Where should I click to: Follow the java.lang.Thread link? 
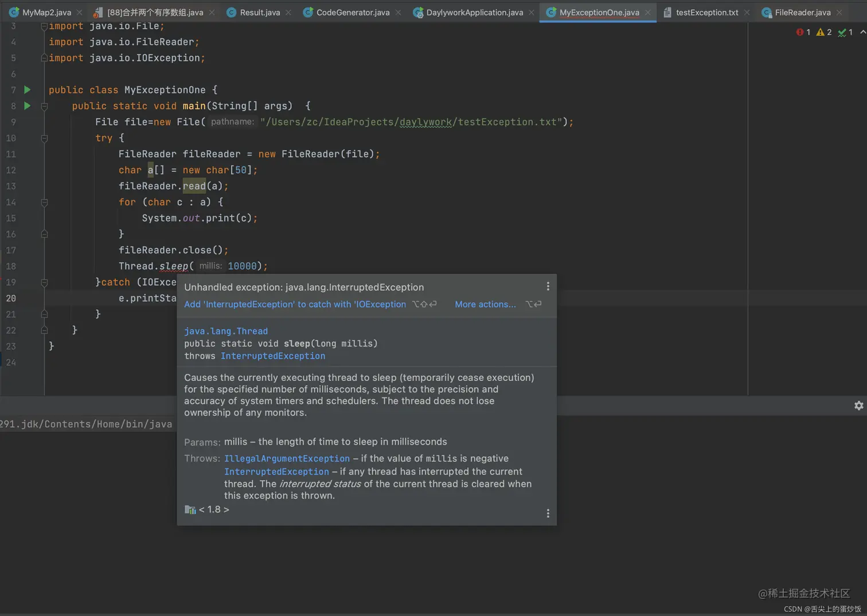[x=226, y=331]
